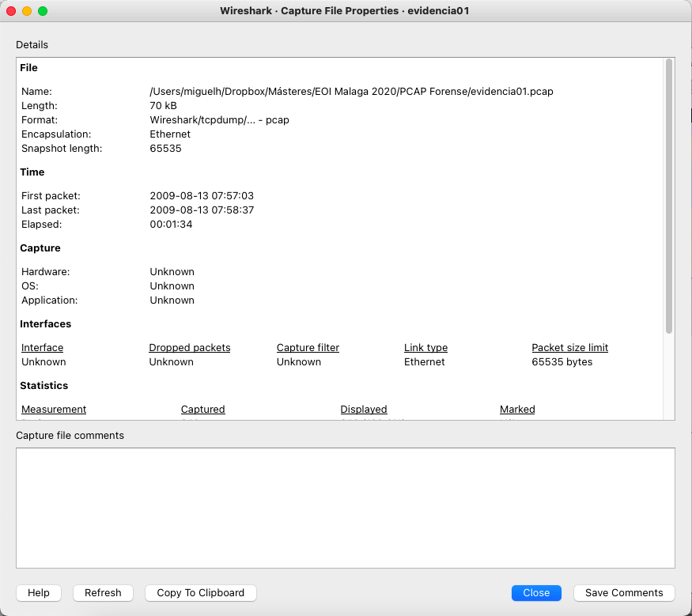The image size is (692, 616).
Task: Click the Measurement header under Statistics
Action: pyautogui.click(x=54, y=410)
